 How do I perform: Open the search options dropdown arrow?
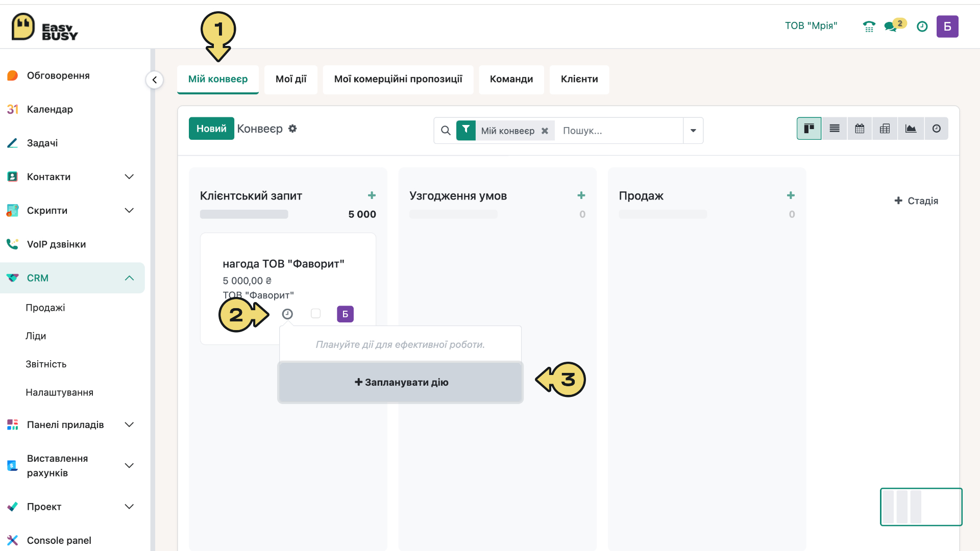point(693,131)
